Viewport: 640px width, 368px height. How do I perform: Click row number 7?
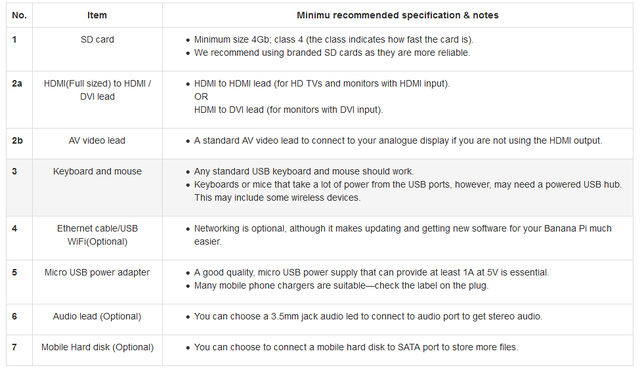tap(14, 347)
